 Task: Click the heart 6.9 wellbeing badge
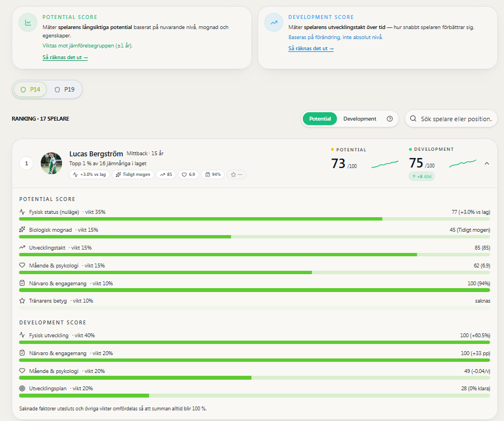click(188, 175)
